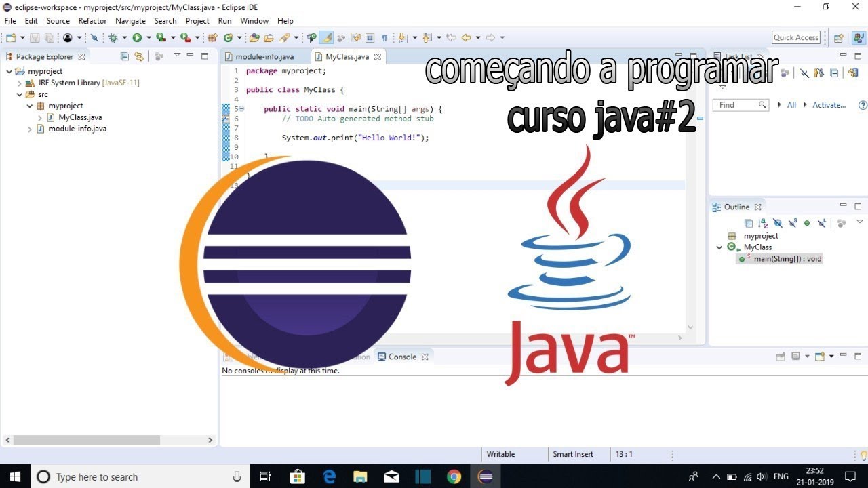The height and width of the screenshot is (488, 868).
Task: Click the Activate... link in Task List
Action: tap(829, 105)
